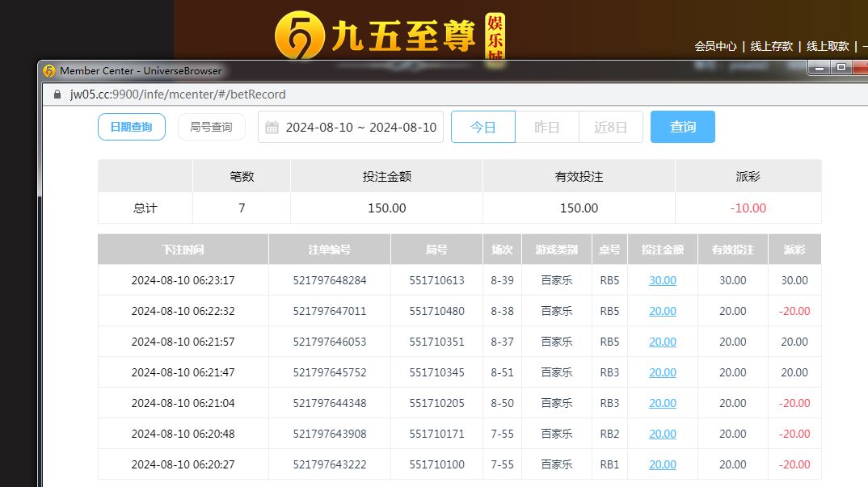This screenshot has width=868, height=487.
Task: Select the 昨日 date filter
Action: [x=547, y=127]
